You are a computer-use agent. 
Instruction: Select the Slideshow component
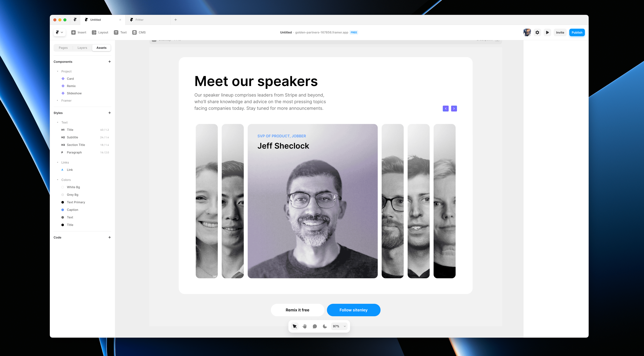(x=74, y=93)
